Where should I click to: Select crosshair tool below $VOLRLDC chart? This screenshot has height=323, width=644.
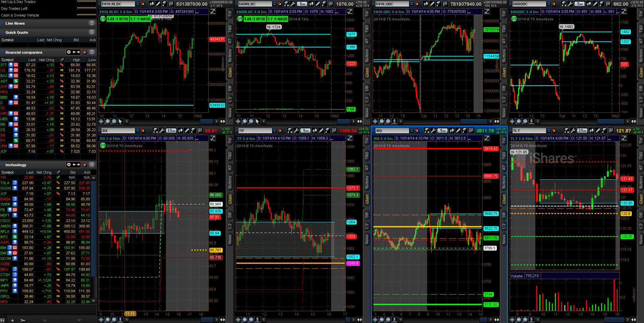click(101, 121)
